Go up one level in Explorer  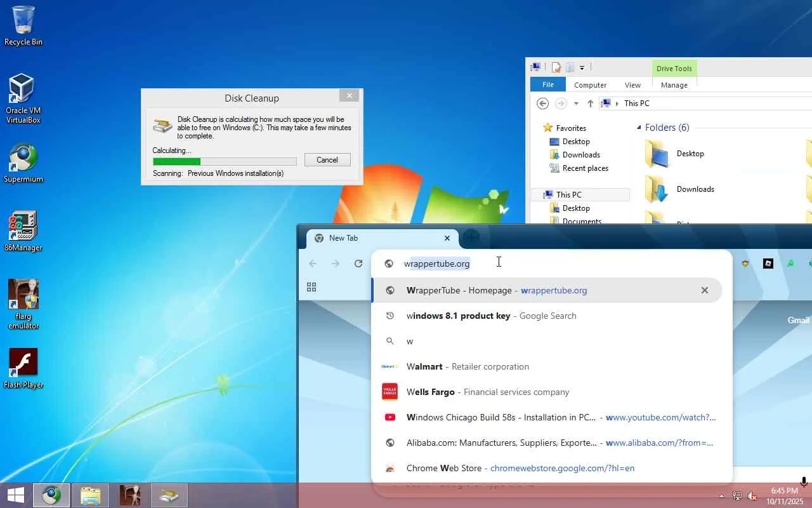591,104
